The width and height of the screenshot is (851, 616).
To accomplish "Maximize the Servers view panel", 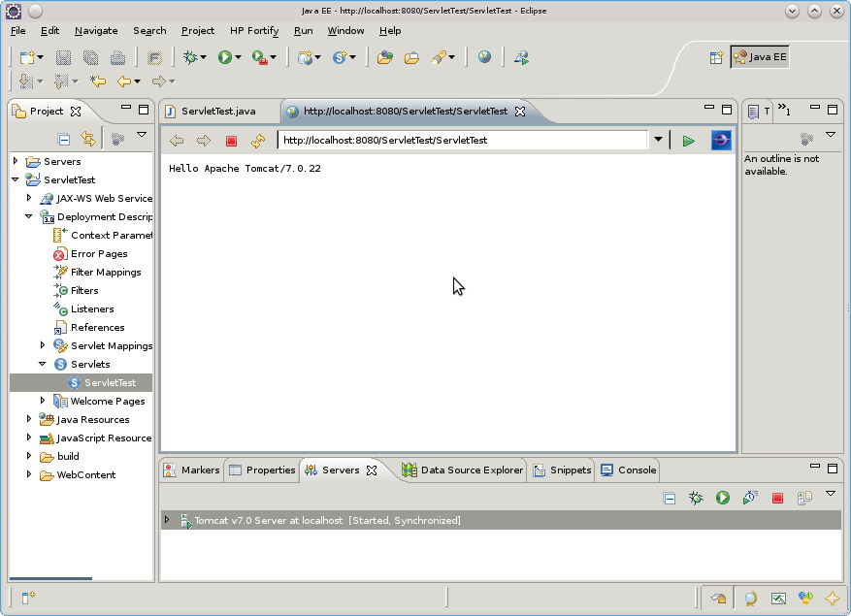I will pyautogui.click(x=832, y=468).
